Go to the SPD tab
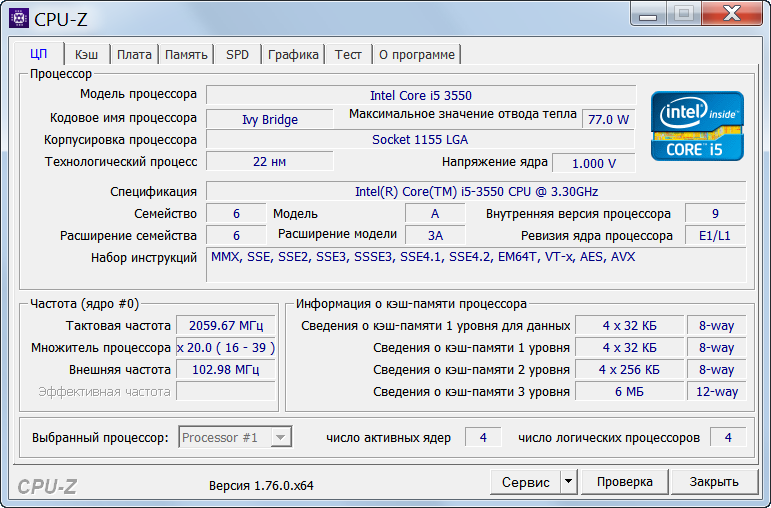Image resolution: width=771 pixels, height=508 pixels. (237, 55)
